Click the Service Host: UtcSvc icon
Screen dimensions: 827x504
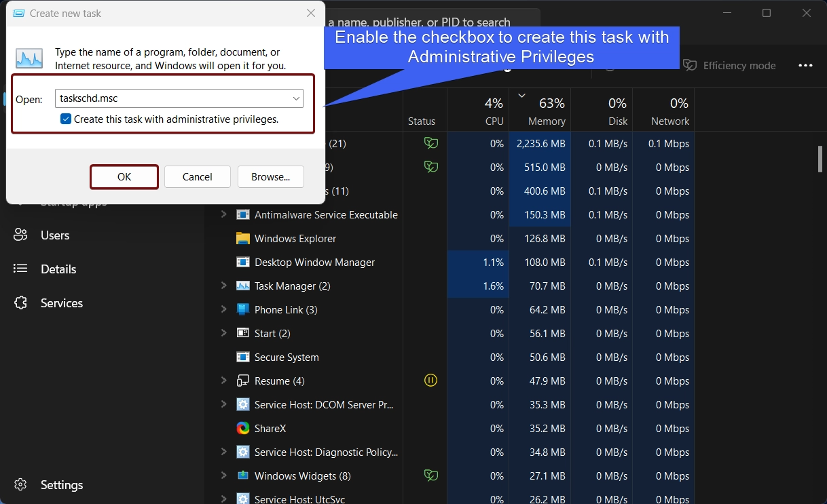pyautogui.click(x=243, y=499)
